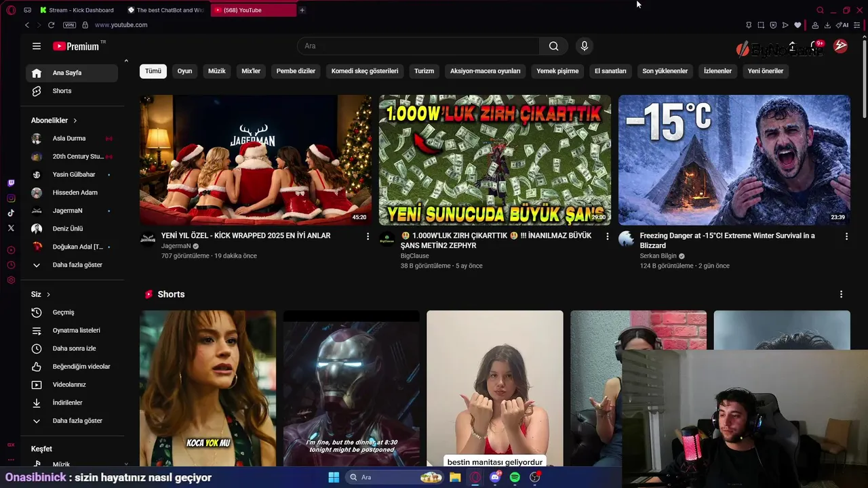Image resolution: width=868 pixels, height=488 pixels.
Task: Switch to The best ChatBot tab
Action: point(166,10)
